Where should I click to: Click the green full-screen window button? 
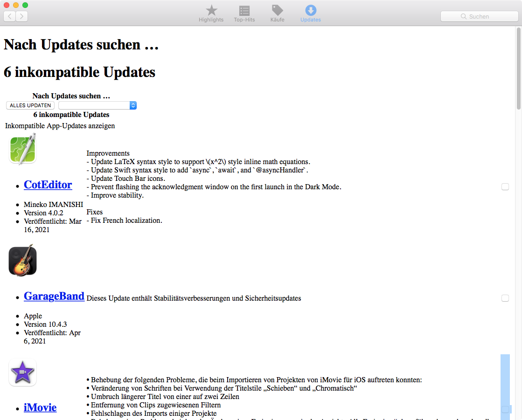[25, 5]
